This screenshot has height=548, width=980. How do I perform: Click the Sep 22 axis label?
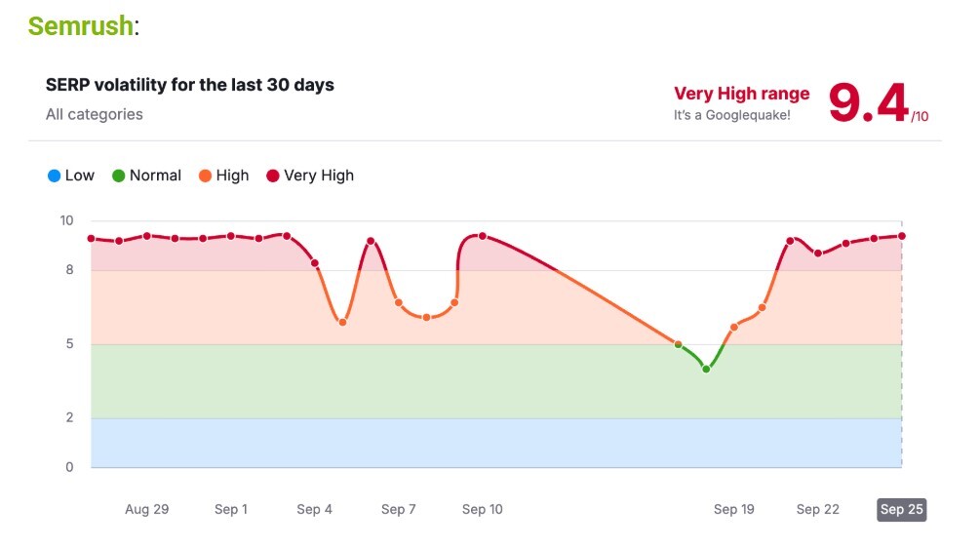817,509
